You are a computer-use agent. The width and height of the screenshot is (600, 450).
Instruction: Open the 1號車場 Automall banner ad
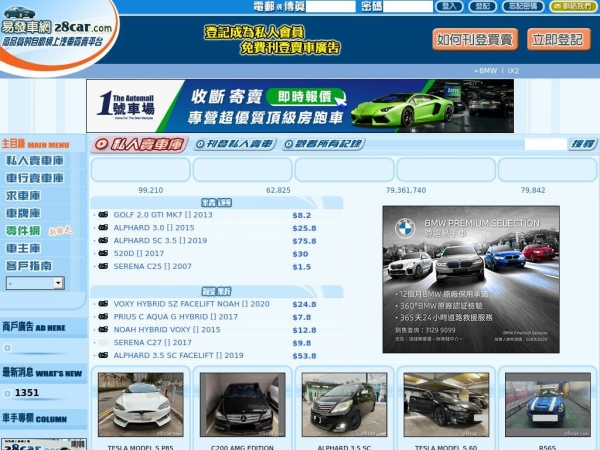click(300, 106)
